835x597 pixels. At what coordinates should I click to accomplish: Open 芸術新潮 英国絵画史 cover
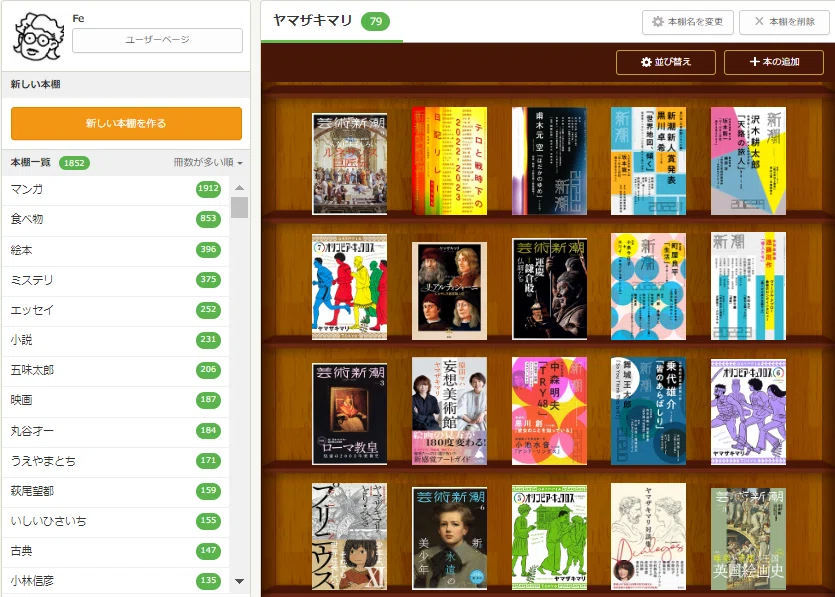coord(748,539)
